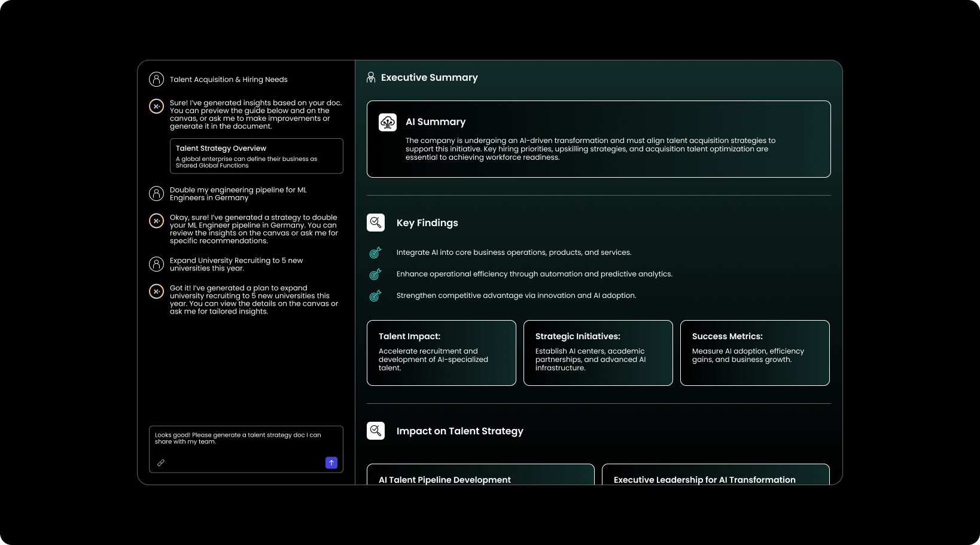Image resolution: width=980 pixels, height=545 pixels.
Task: Click the finding 'Strengthen competitive advantage via innovation'
Action: coord(516,296)
